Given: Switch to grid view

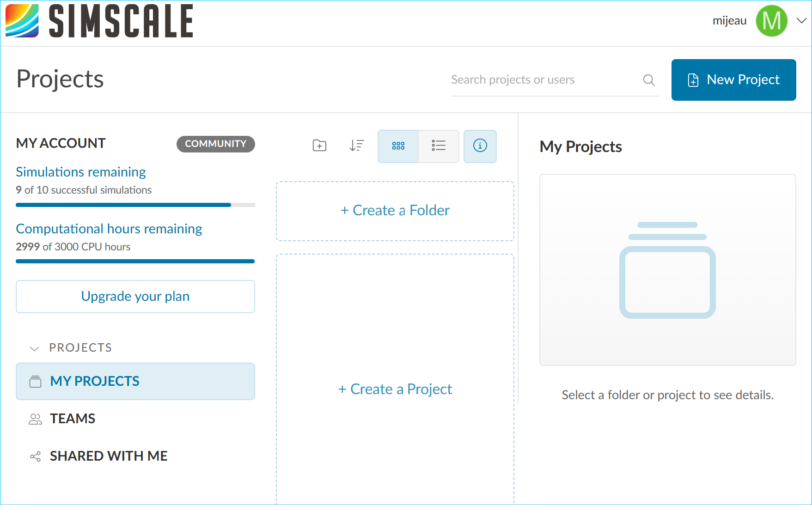Looking at the screenshot, I should pos(398,146).
